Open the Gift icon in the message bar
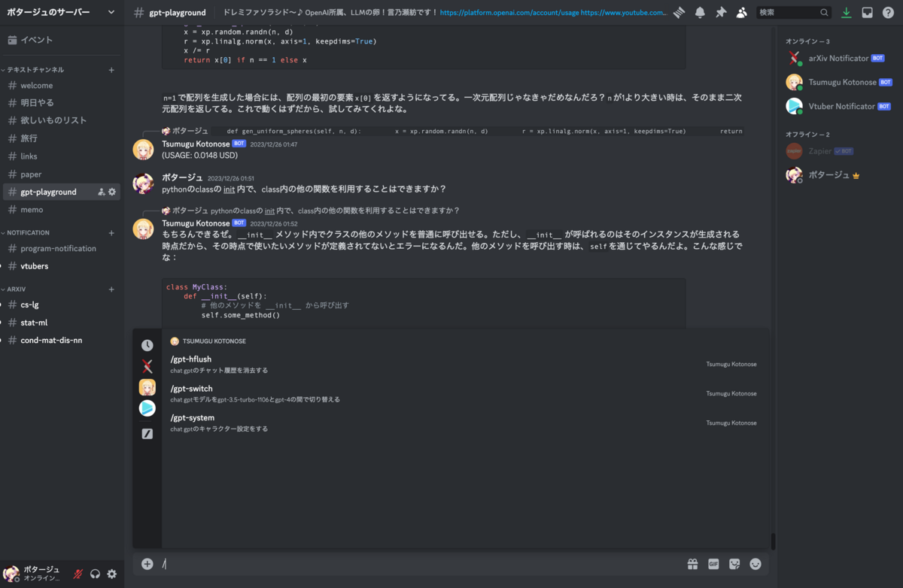This screenshot has width=903, height=588. 692,563
